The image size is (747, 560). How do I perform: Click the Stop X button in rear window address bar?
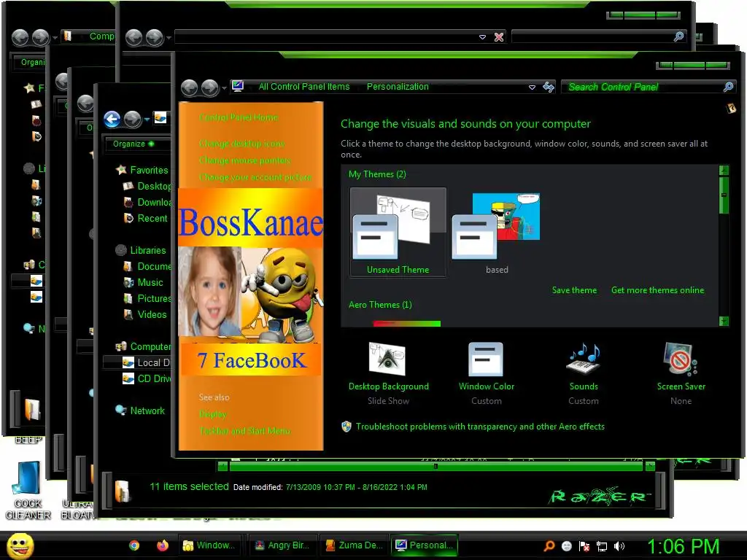tap(499, 37)
